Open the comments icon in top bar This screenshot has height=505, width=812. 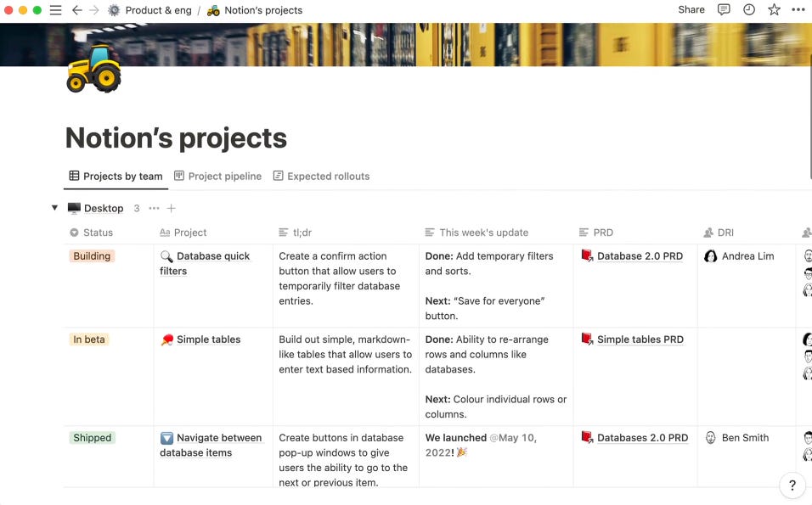[724, 9]
